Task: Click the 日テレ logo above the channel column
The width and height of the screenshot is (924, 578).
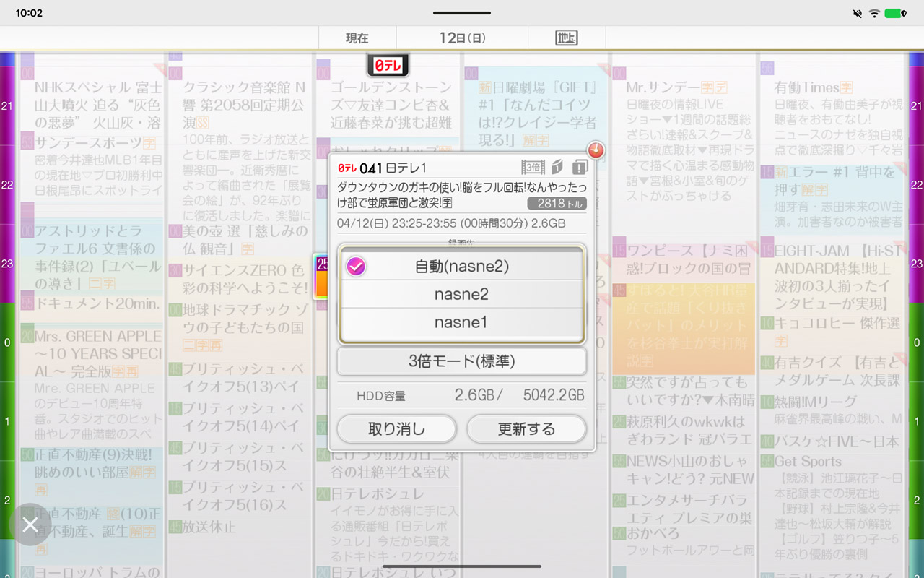Action: coord(387,64)
